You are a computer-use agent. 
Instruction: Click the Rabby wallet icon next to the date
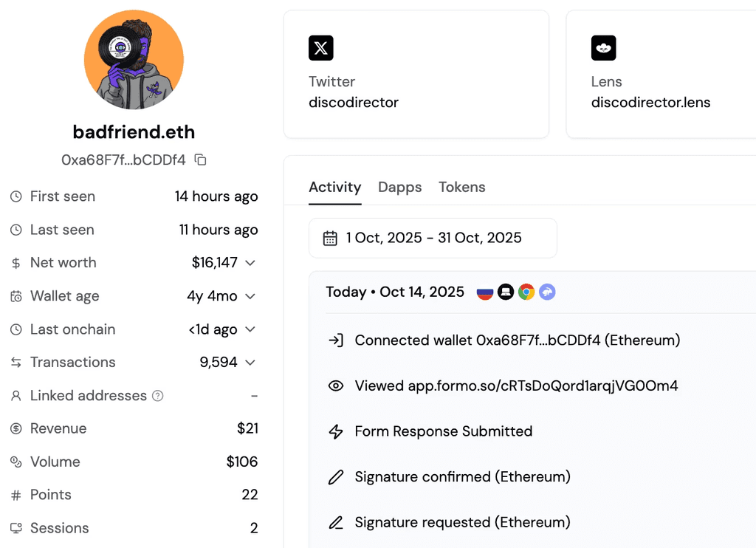pos(547,292)
